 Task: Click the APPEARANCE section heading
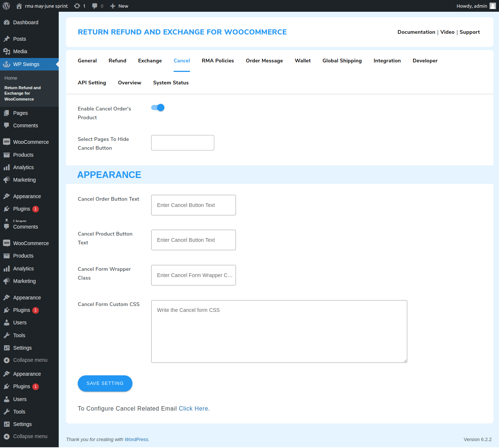point(109,175)
